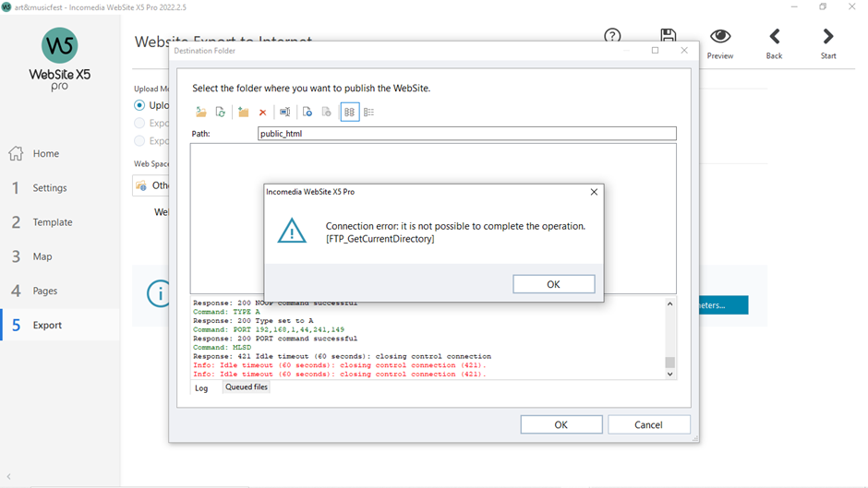
Task: Click the rename item icon
Action: coord(284,113)
